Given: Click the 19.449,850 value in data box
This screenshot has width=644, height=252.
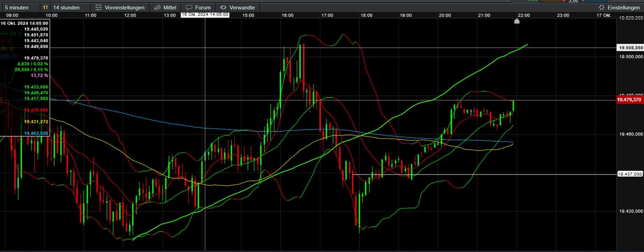Looking at the screenshot, I should tap(36, 46).
